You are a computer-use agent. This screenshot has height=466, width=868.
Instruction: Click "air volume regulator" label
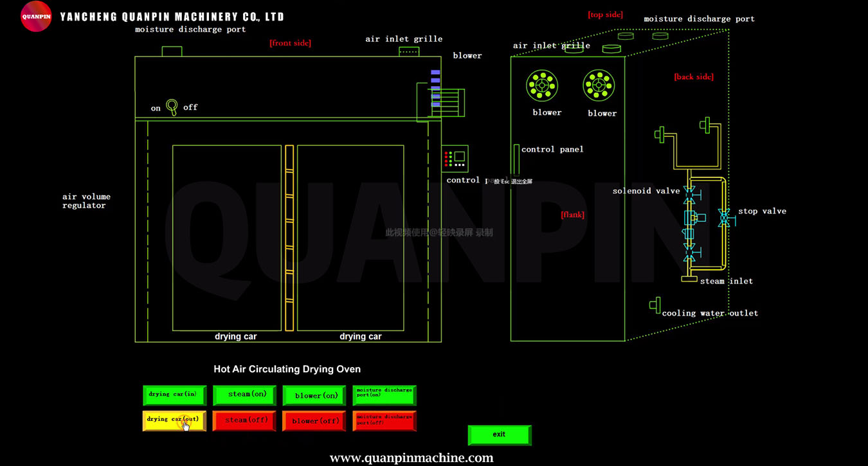point(86,201)
